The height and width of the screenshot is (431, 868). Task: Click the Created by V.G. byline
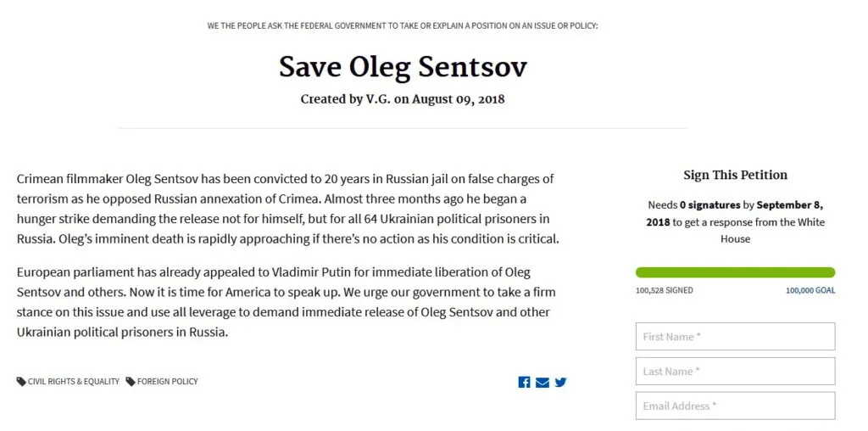[x=403, y=100]
